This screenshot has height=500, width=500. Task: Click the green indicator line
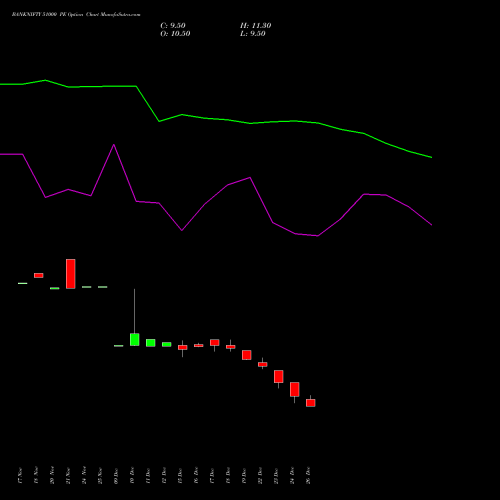pos(250,123)
